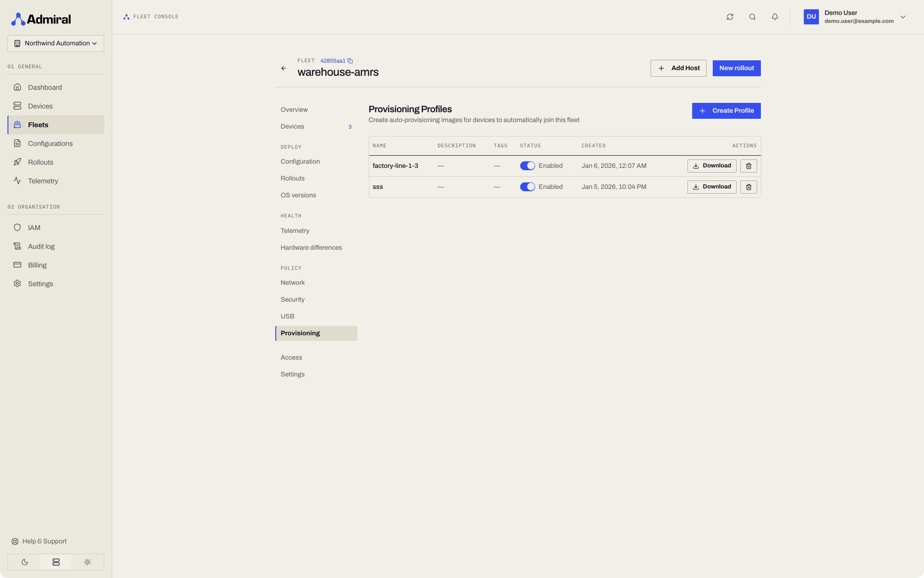Open Telemetry in the main sidebar
Viewport: 924px width, 578px height.
[x=56, y=181]
